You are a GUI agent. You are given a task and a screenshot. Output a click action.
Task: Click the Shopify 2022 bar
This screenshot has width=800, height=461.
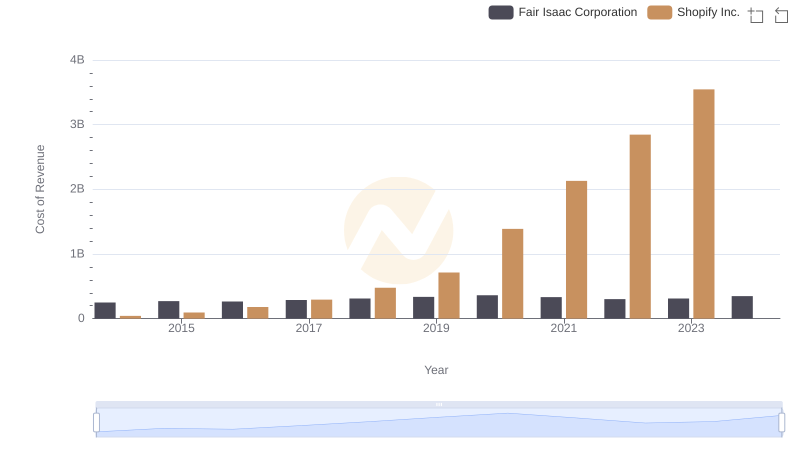[x=640, y=226]
